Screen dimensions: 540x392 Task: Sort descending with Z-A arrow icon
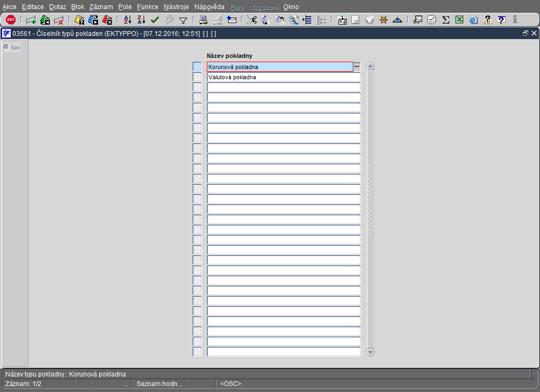(x=141, y=20)
